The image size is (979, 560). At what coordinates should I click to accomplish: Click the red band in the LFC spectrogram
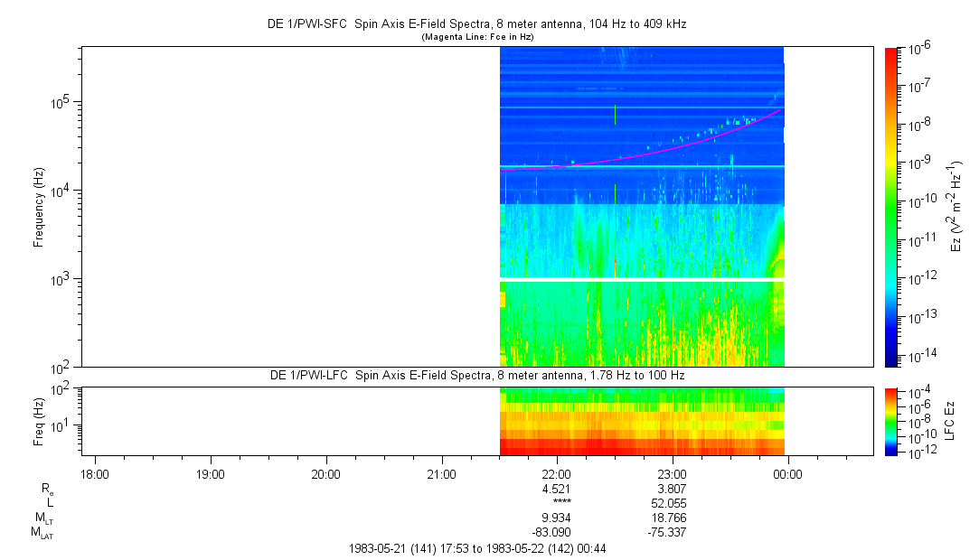pyautogui.click(x=642, y=447)
